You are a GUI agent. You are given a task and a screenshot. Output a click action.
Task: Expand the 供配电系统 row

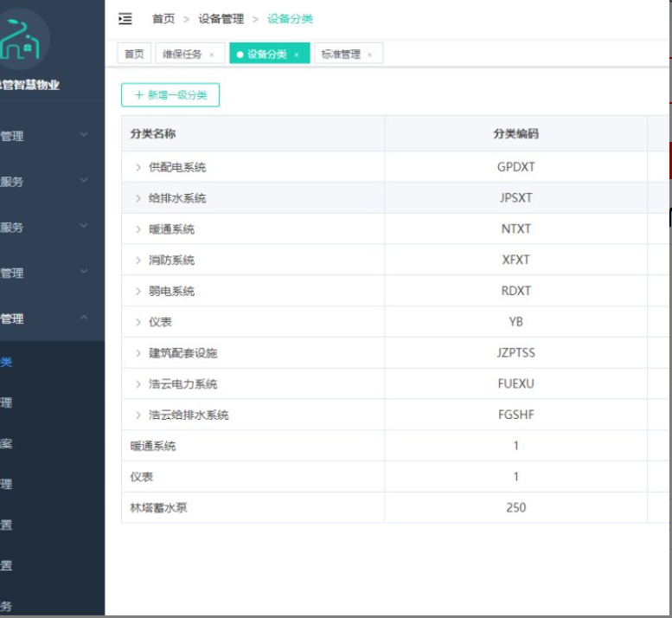[x=138, y=167]
